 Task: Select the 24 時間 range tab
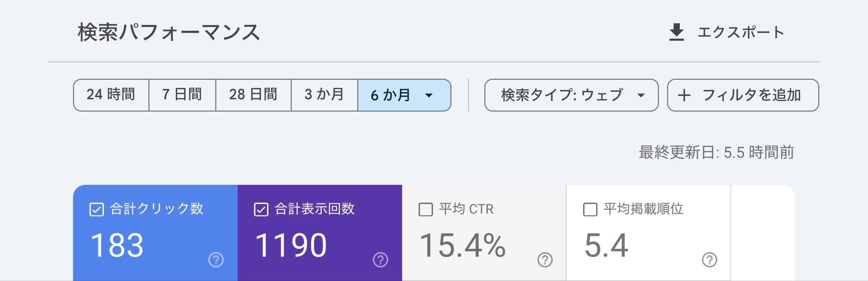tap(111, 95)
